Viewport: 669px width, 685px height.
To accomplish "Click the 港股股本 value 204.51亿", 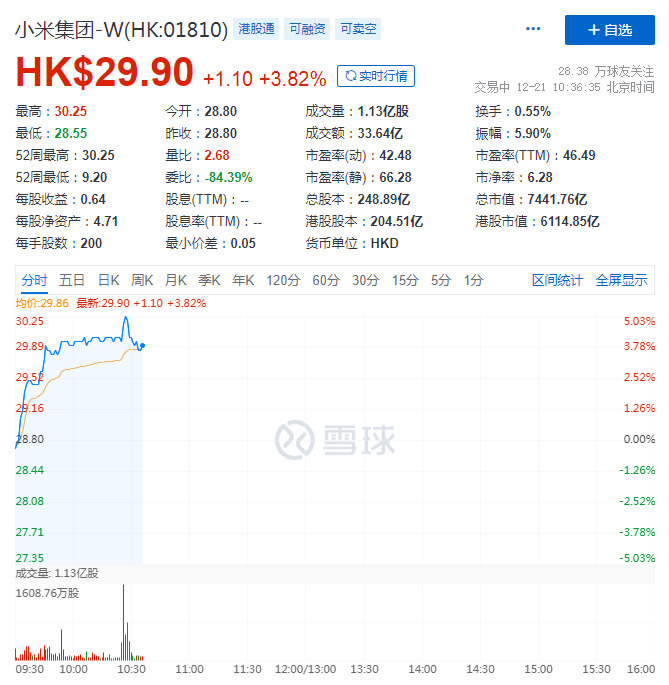I will pyautogui.click(x=397, y=221).
